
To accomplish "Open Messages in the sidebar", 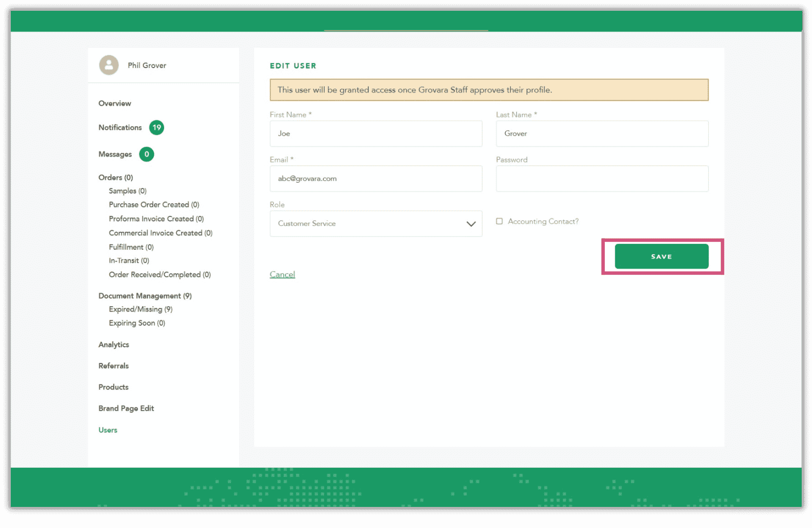I will (x=115, y=154).
